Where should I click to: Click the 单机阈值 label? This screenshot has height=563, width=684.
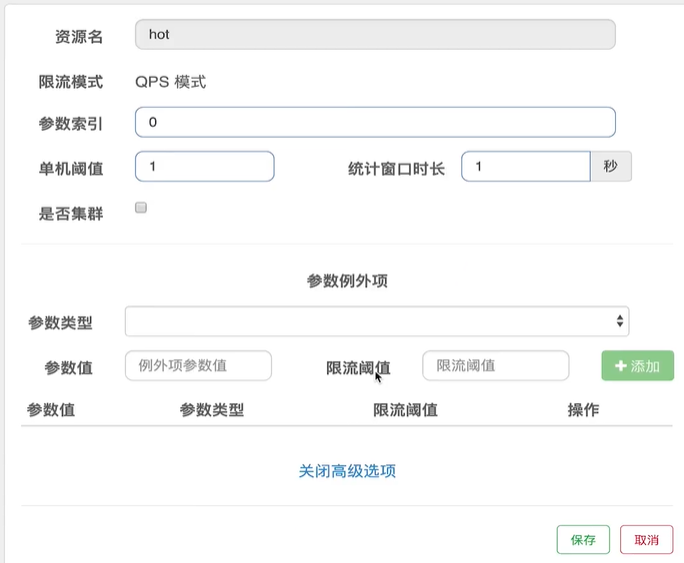click(x=71, y=169)
